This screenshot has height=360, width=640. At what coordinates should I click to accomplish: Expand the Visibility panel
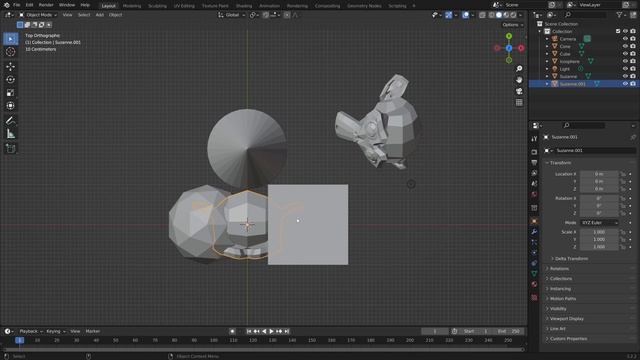[x=556, y=309]
